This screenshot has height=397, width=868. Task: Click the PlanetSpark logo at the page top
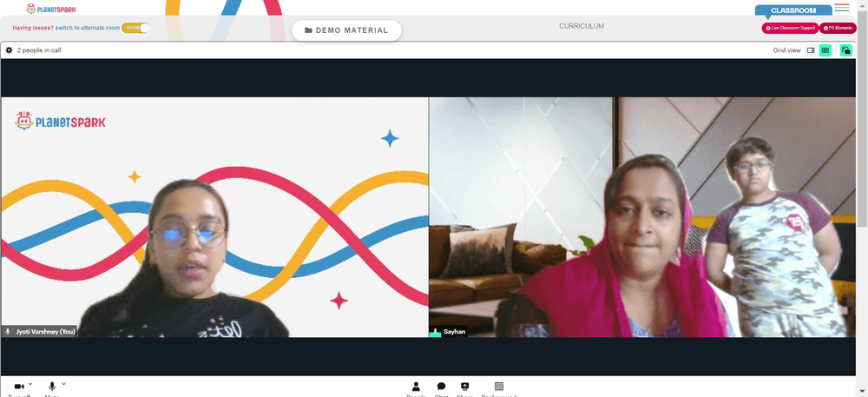point(51,9)
